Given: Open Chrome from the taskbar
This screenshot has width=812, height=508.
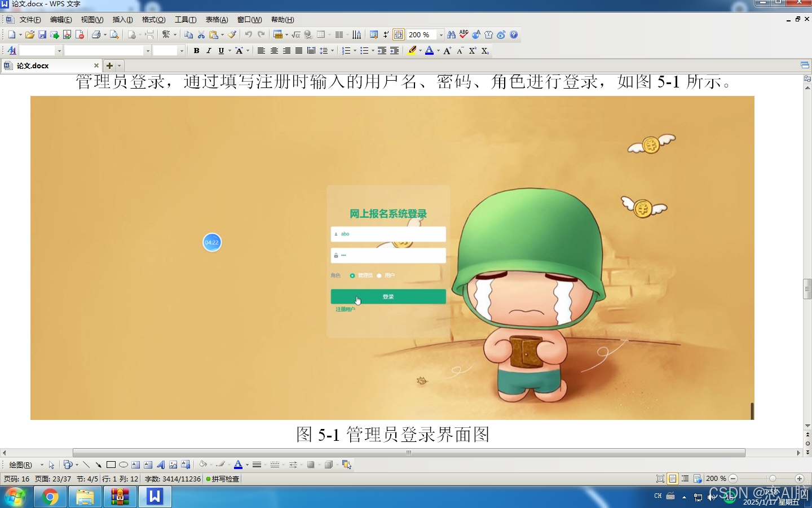Looking at the screenshot, I should pos(50,497).
